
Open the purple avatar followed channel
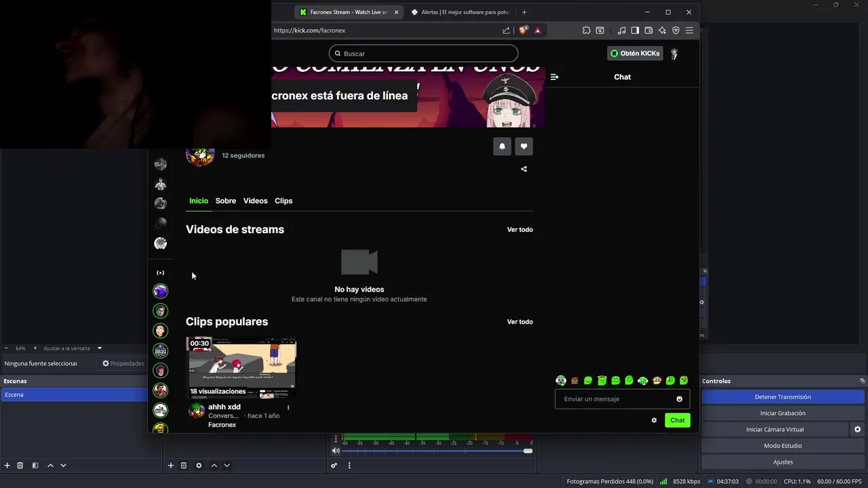pyautogui.click(x=161, y=291)
